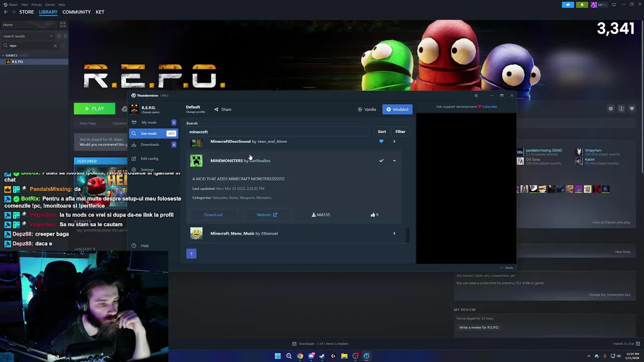Download the MINEMONSTERS mod
The image size is (644, 362).
point(213,215)
